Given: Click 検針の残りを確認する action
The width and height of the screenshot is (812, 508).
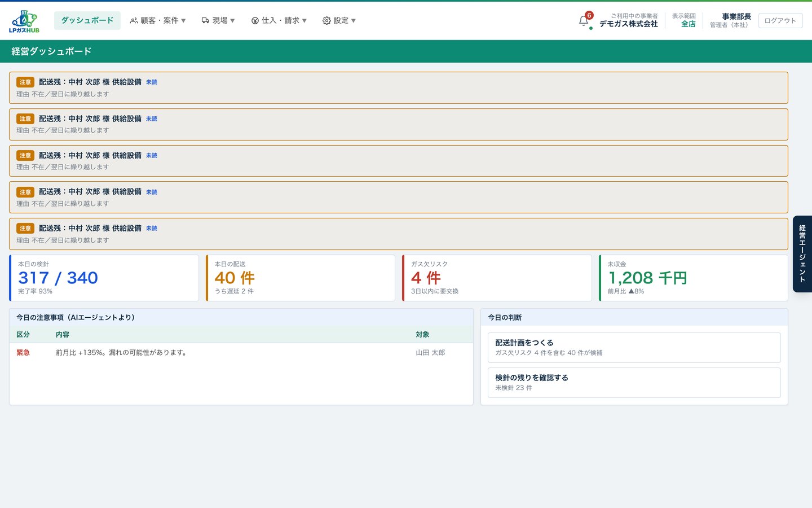Looking at the screenshot, I should [x=634, y=383].
